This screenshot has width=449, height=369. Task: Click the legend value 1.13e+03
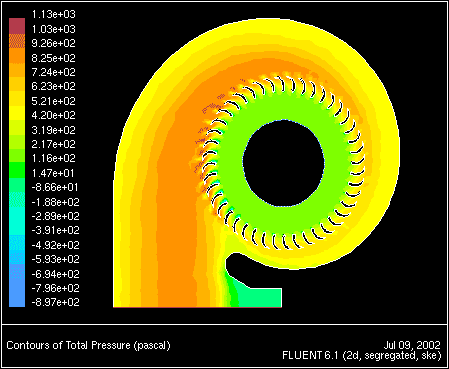53,14
